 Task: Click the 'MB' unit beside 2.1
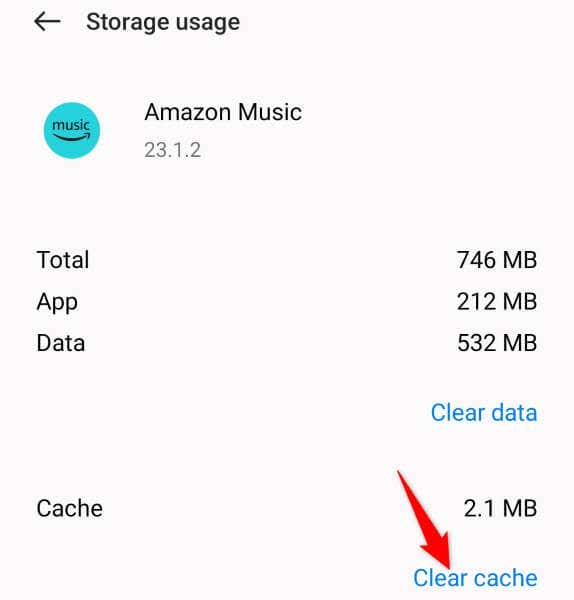[x=520, y=509]
